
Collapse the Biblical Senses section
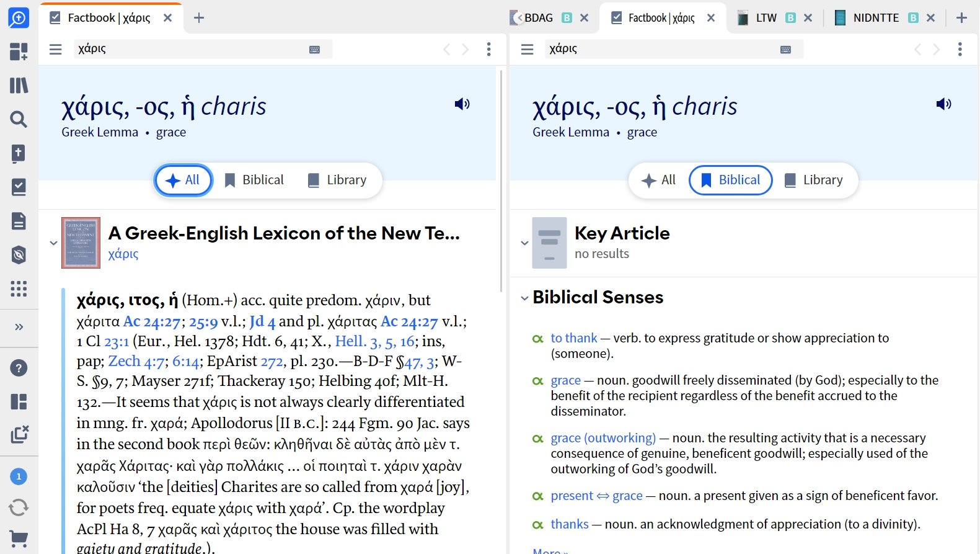(x=524, y=298)
